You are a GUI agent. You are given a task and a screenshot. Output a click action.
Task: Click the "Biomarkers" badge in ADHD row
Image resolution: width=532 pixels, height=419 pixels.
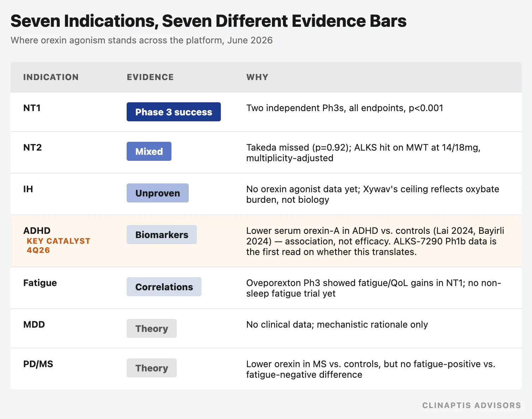tap(162, 235)
